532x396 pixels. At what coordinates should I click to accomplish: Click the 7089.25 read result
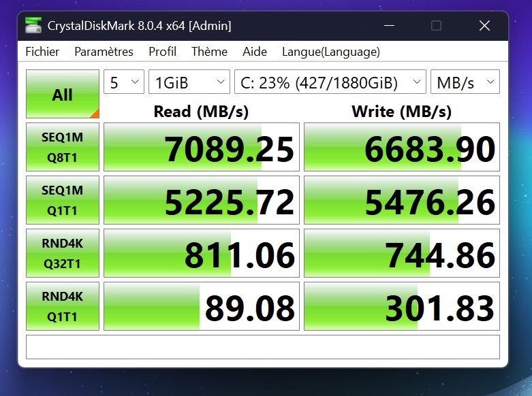202,147
